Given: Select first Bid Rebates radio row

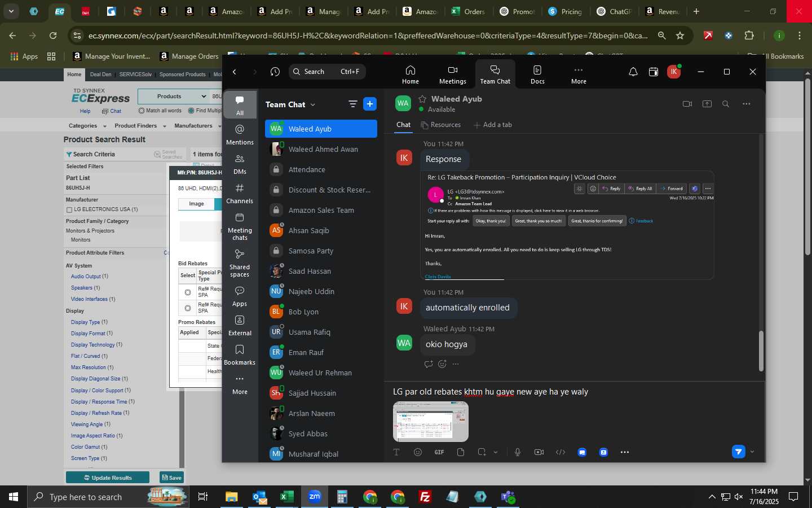Looking at the screenshot, I should (188, 292).
